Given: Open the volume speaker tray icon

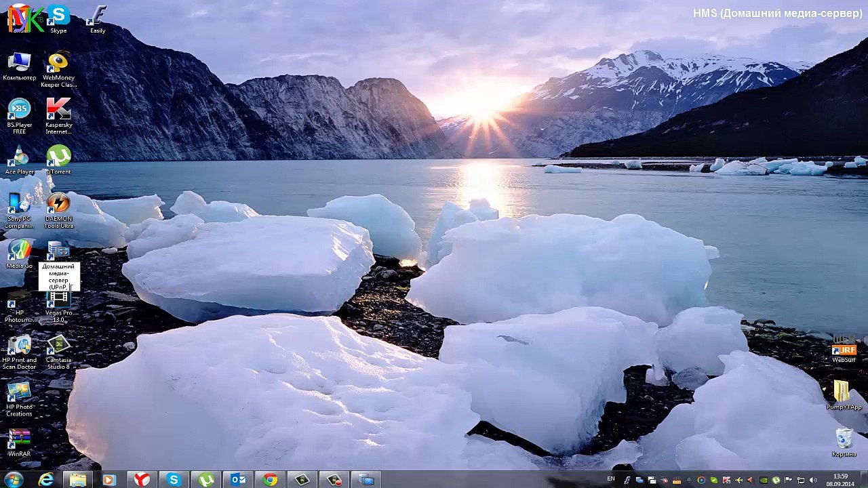Looking at the screenshot, I should point(812,480).
